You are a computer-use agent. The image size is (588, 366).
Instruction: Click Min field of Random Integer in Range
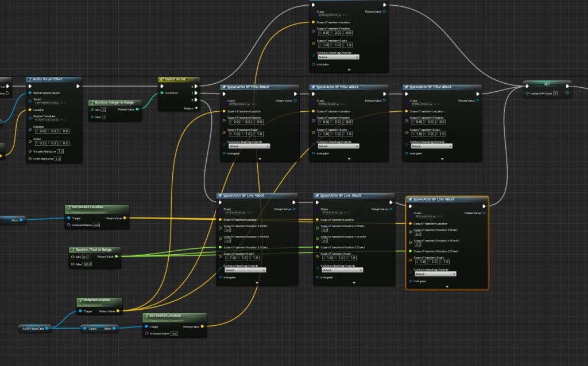[x=103, y=109]
